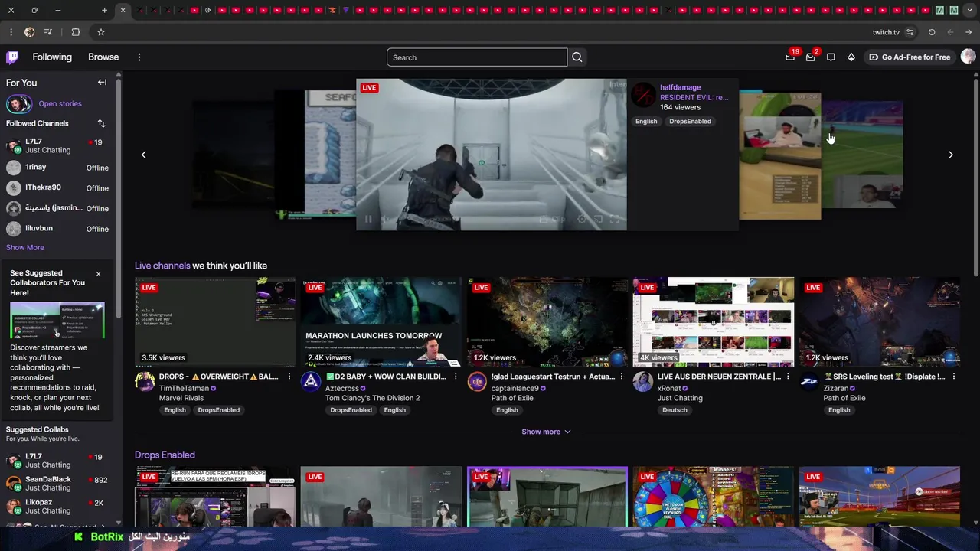Image resolution: width=980 pixels, height=551 pixels.
Task: Click the Path of Exile link under captainlance9
Action: coord(512,398)
